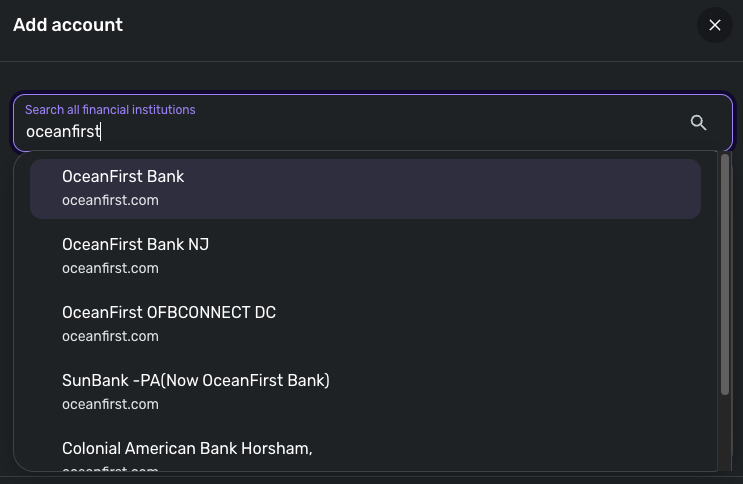Screen dimensions: 743x484
Task: Click empty space right of "oceanfirst" text
Action: 400,132
